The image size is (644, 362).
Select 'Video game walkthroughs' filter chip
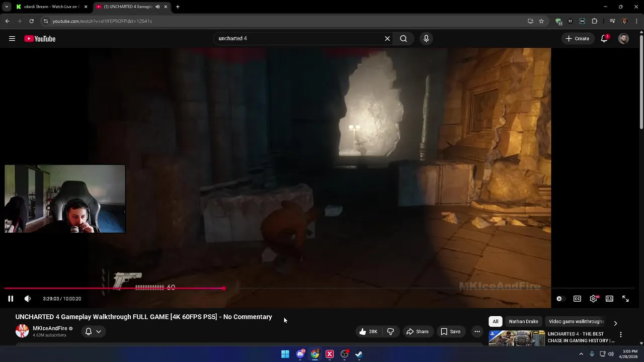(x=576, y=322)
